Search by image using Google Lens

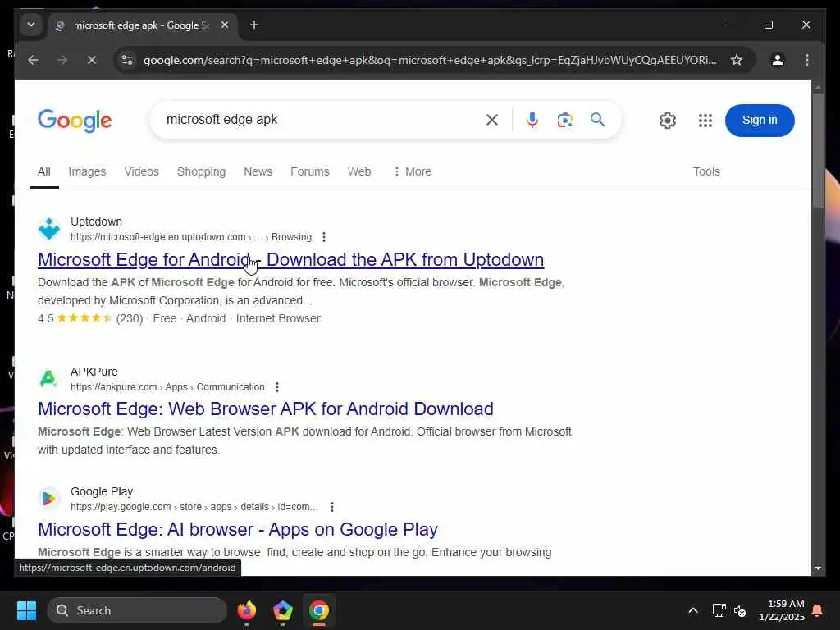point(564,120)
